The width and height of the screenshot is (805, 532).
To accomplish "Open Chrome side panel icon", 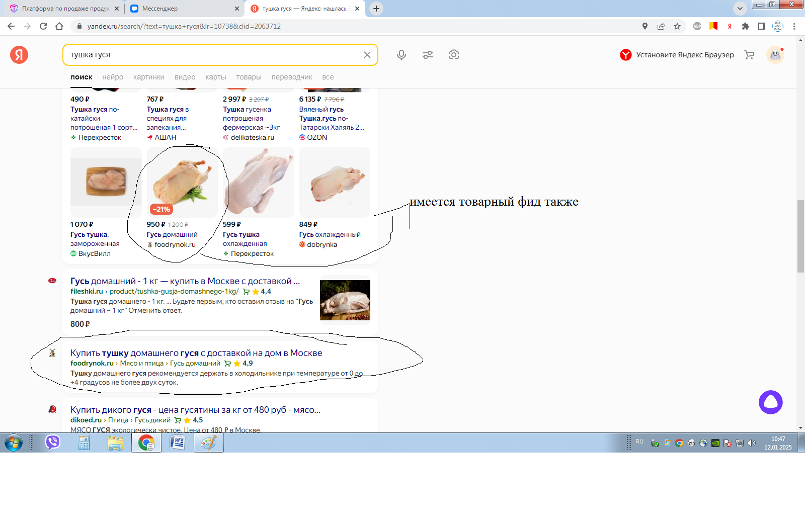I will pos(762,26).
